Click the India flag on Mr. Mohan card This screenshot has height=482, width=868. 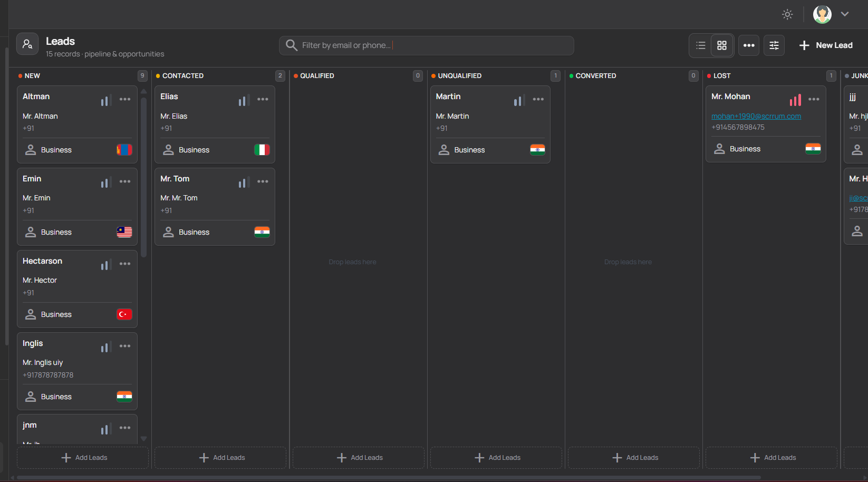pyautogui.click(x=813, y=149)
